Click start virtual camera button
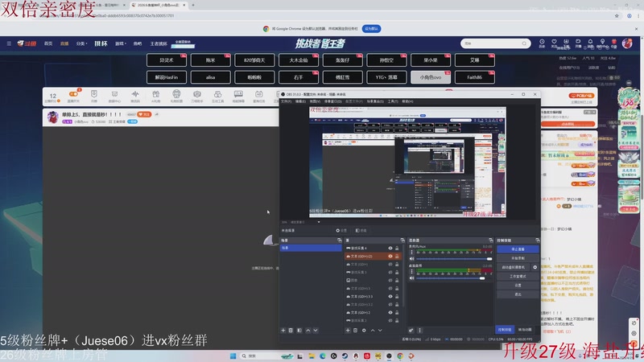The width and height of the screenshot is (644, 362). [x=514, y=267]
